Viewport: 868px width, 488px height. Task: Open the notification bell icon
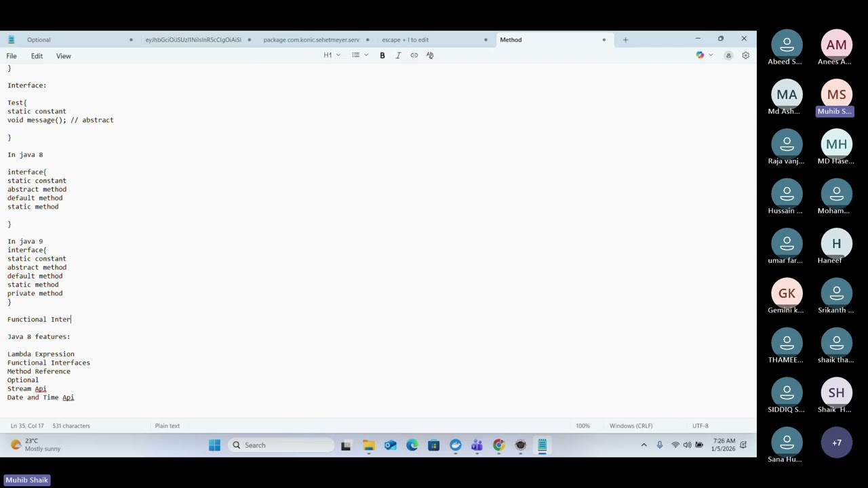[743, 445]
